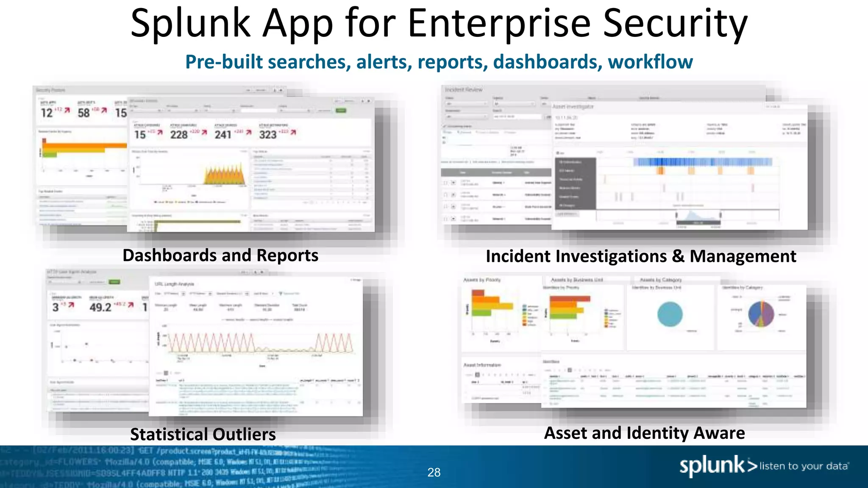This screenshot has height=488, width=868.
Task: Click the Splunk App for Enterprise Security title
Action: [439, 24]
